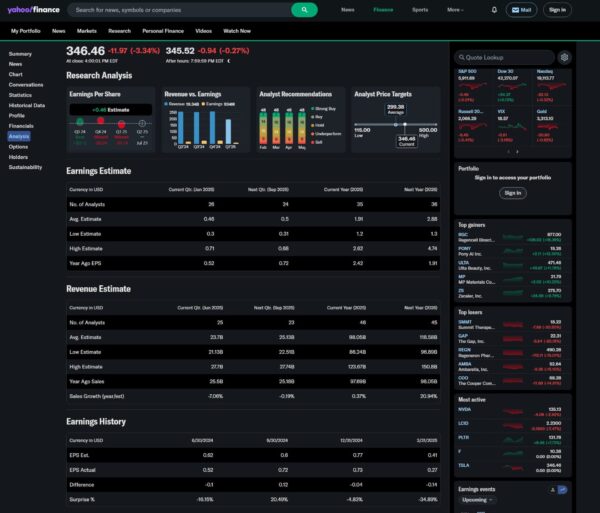
Task: Click the Strong Buy legend item
Action: [x=324, y=109]
